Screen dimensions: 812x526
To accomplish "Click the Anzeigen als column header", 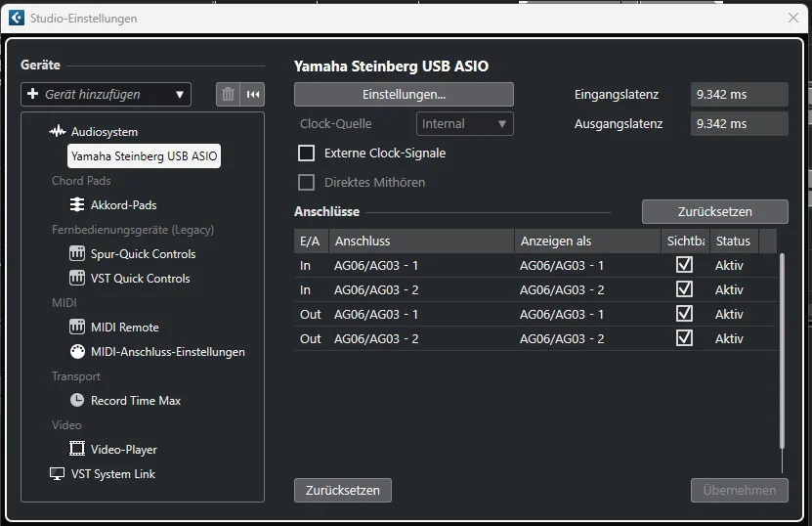I will pos(588,241).
